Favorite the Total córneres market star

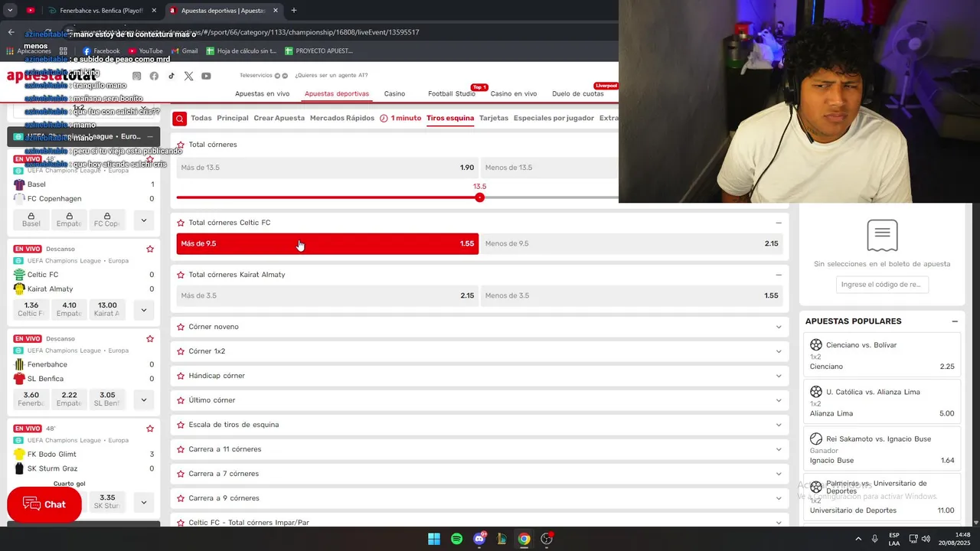(x=181, y=145)
